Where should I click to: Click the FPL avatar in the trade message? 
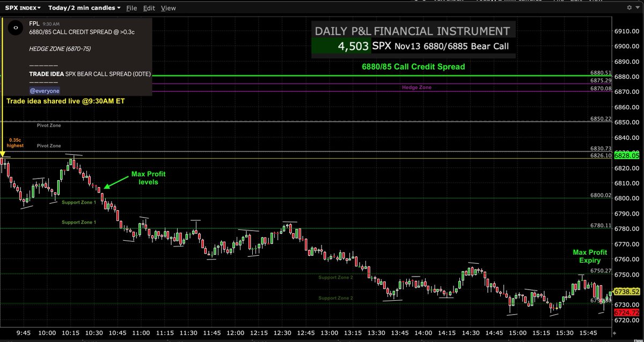pyautogui.click(x=15, y=27)
